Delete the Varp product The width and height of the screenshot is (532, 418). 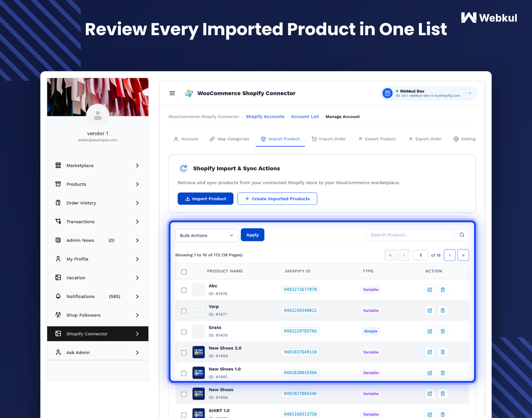tap(443, 311)
